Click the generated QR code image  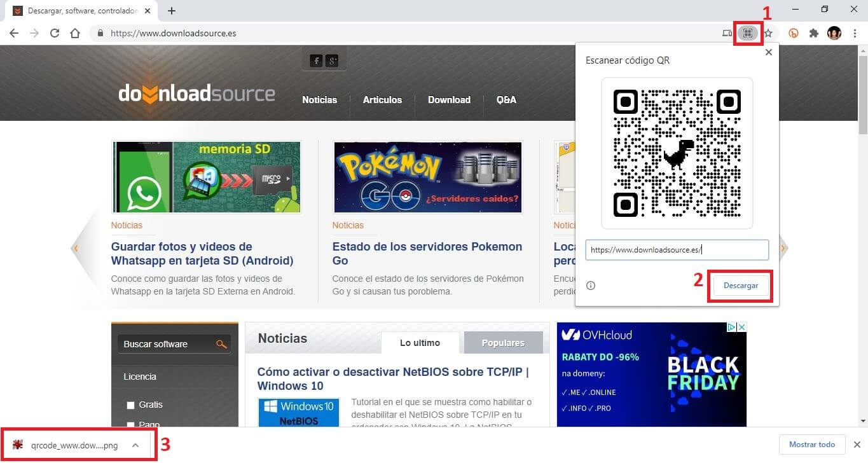(x=677, y=153)
